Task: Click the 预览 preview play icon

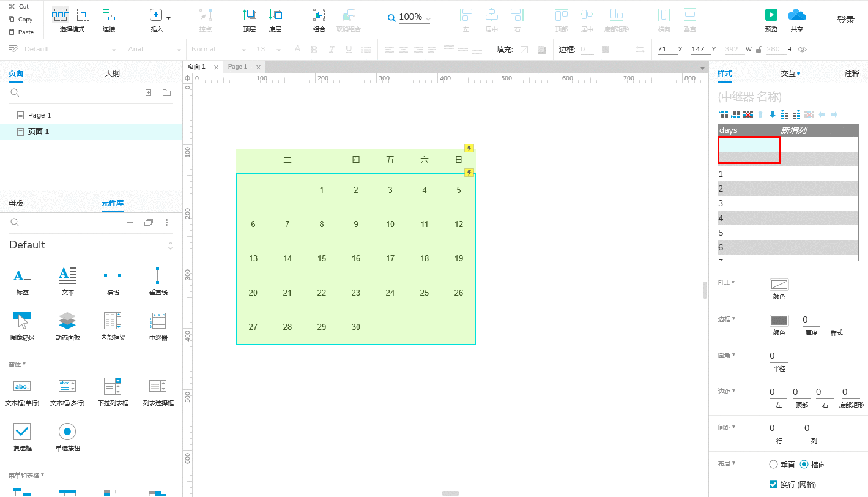Action: click(771, 15)
